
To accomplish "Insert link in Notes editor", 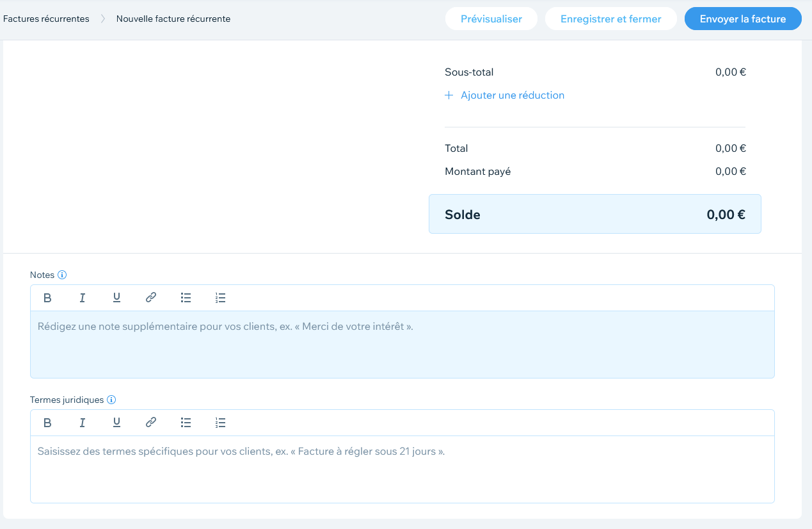I will click(151, 298).
